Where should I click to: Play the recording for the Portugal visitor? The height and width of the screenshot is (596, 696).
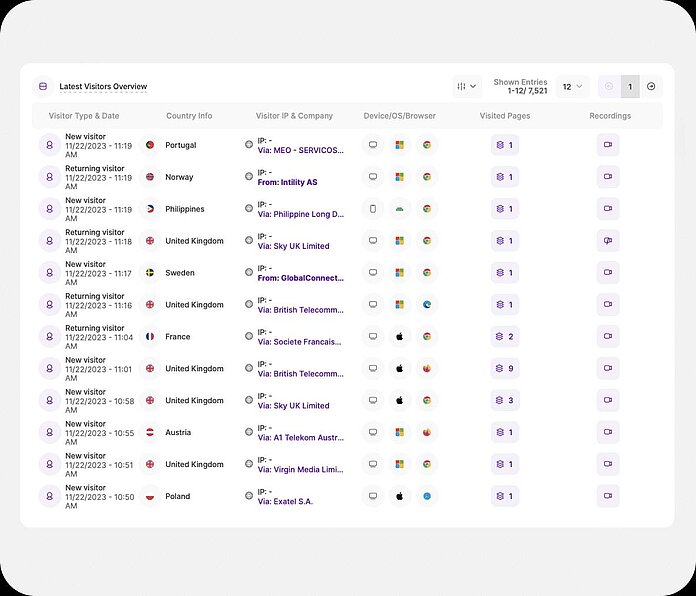tap(607, 145)
